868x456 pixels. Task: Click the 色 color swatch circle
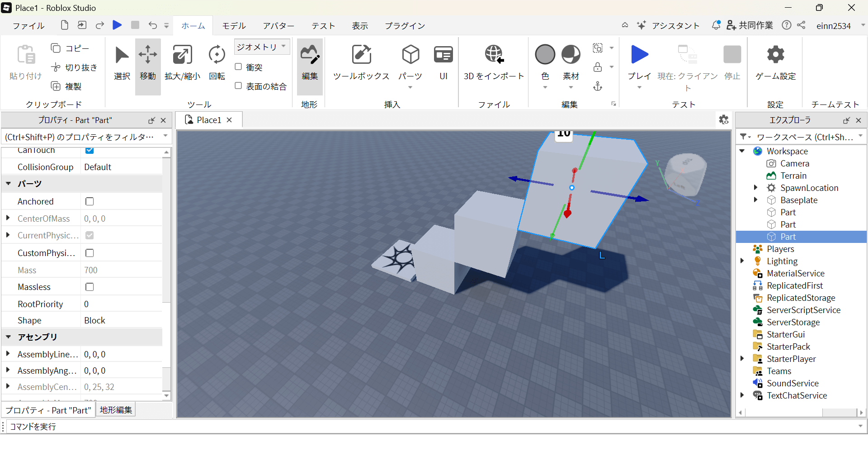pyautogui.click(x=545, y=55)
